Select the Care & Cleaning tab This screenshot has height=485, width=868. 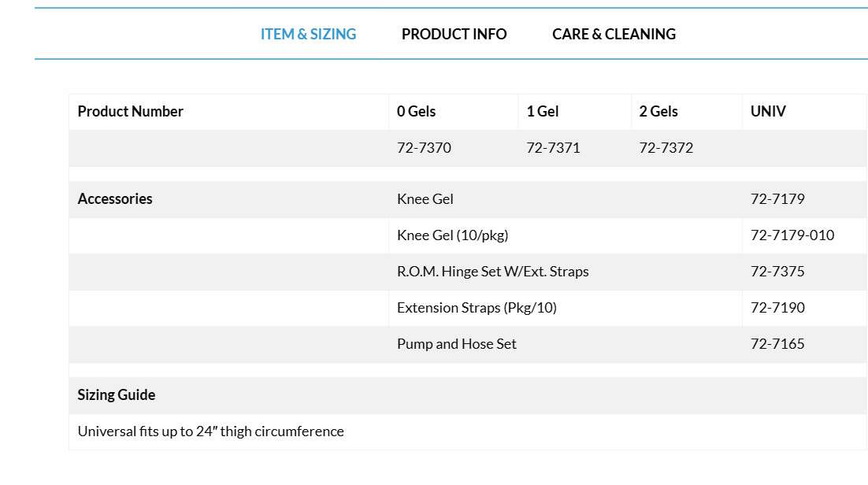click(x=614, y=34)
